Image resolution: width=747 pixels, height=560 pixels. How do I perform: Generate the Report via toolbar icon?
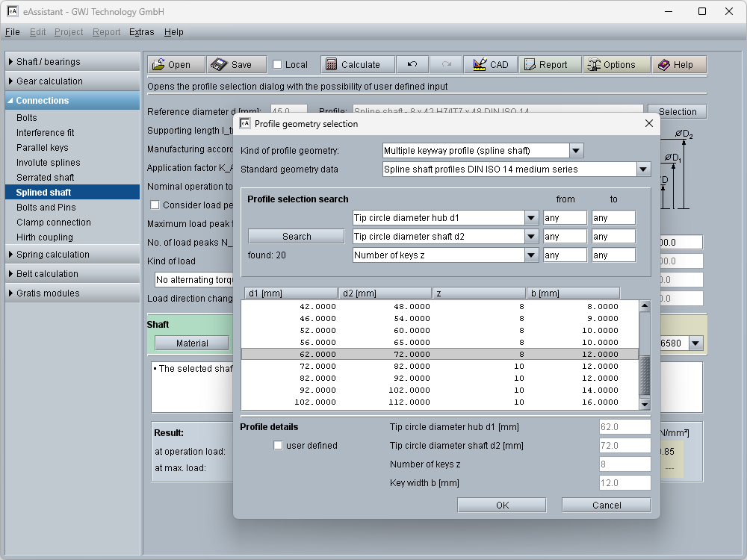pos(529,65)
